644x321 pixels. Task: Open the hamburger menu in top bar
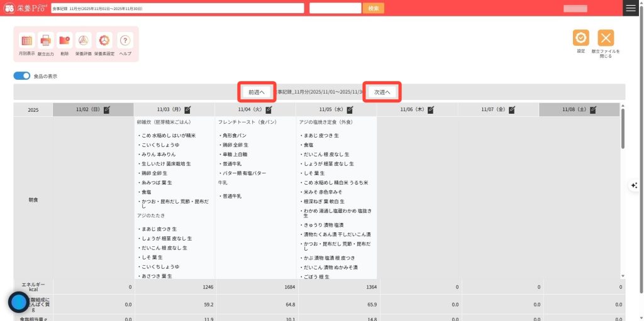630,8
